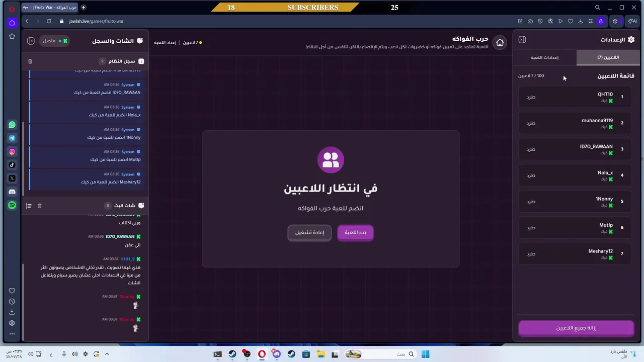Image resolution: width=644 pixels, height=362 pixels.
Task: Open the easy setup sliders icon
Action: (591, 21)
